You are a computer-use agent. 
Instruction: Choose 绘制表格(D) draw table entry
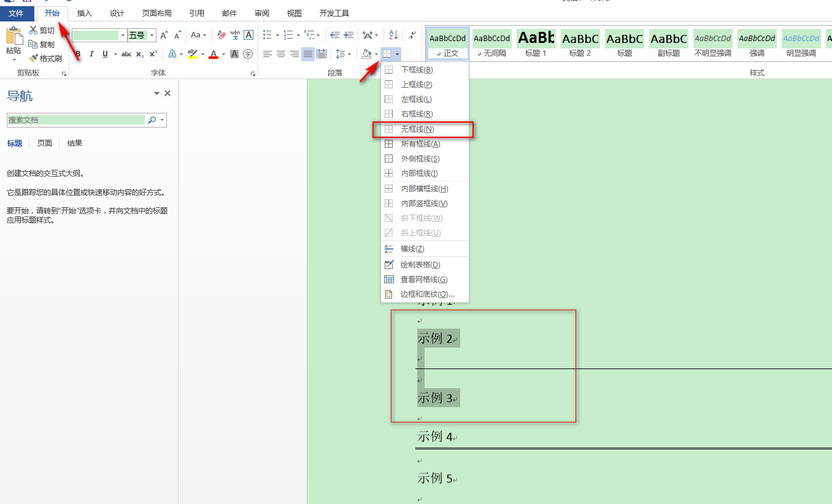pyautogui.click(x=424, y=265)
